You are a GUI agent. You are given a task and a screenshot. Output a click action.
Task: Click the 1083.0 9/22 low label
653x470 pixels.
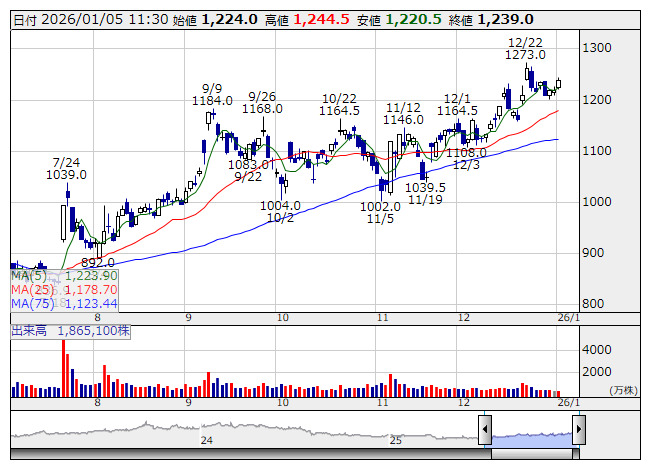coord(248,171)
